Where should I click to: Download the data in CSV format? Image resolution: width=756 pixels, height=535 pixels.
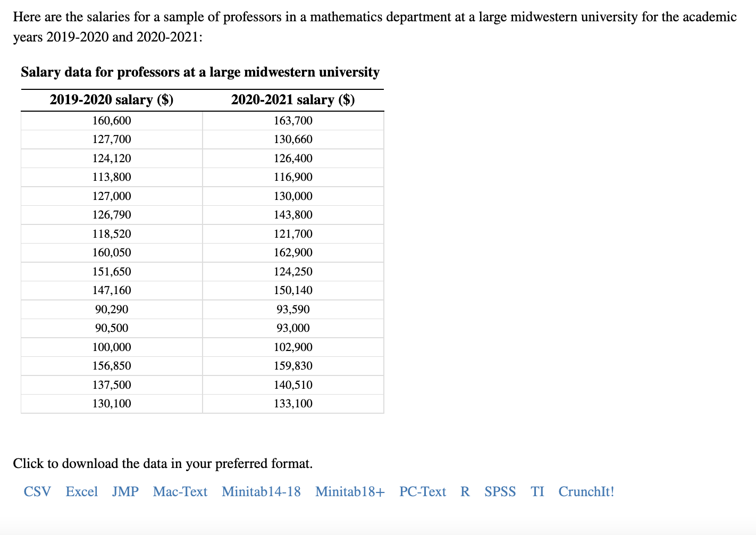37,492
